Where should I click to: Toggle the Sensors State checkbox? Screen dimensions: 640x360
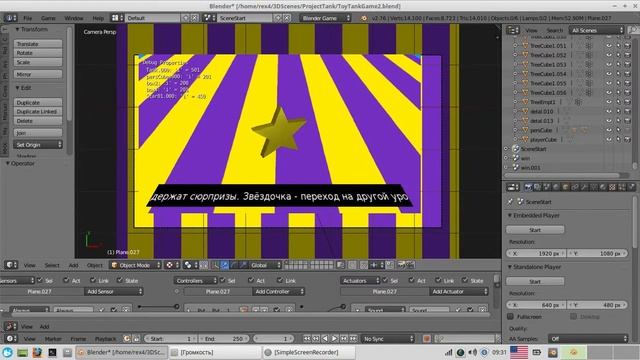click(120, 280)
